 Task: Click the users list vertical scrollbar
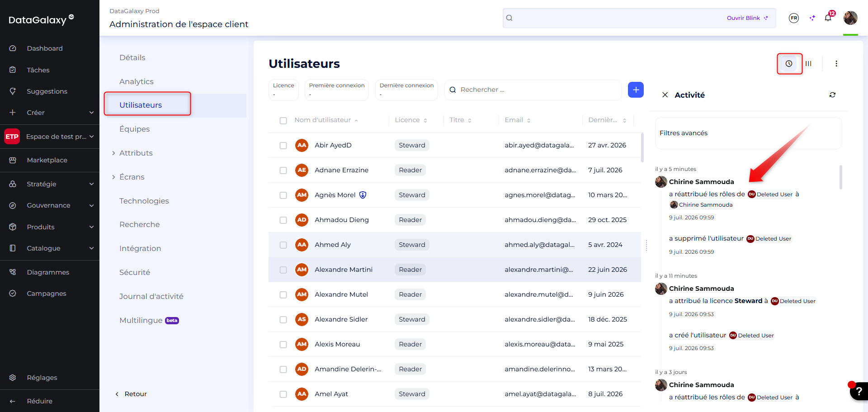642,147
